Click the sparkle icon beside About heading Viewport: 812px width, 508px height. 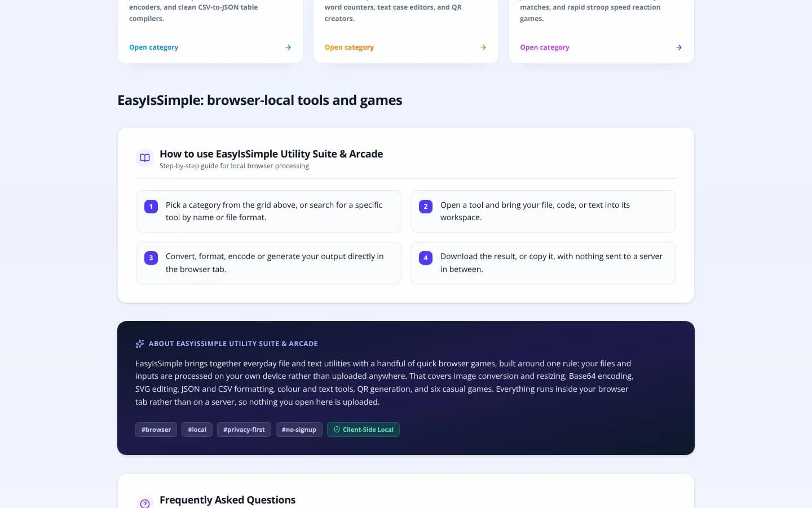(140, 344)
